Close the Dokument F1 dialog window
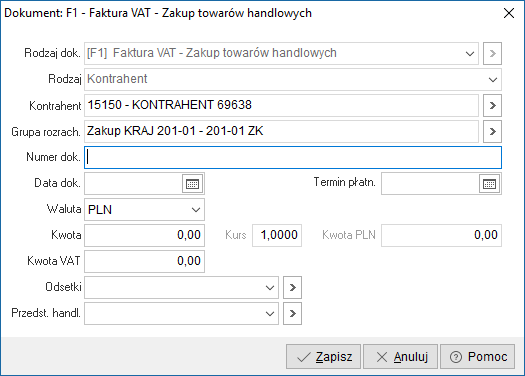Viewport: 525px width, 376px height. (x=509, y=13)
